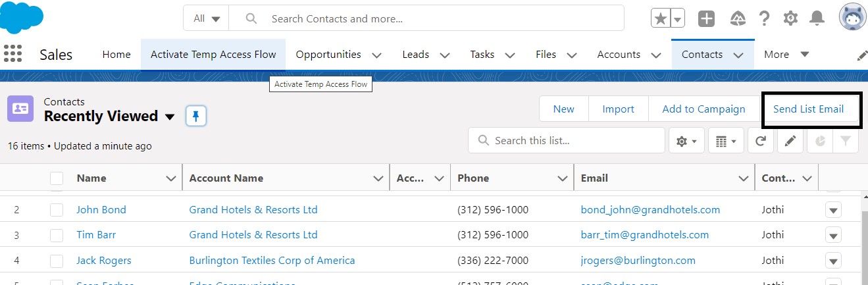This screenshot has height=285, width=868.
Task: Open Email column header menu
Action: click(744, 178)
